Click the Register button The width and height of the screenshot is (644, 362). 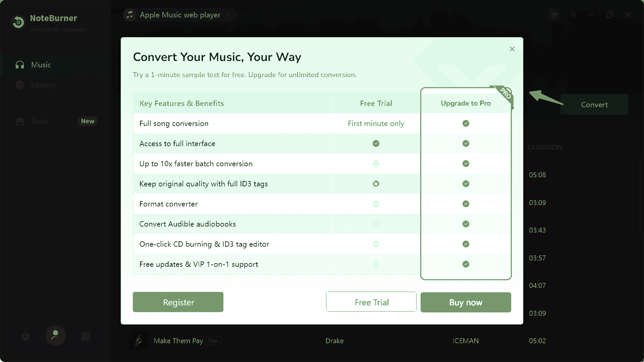pos(178,302)
